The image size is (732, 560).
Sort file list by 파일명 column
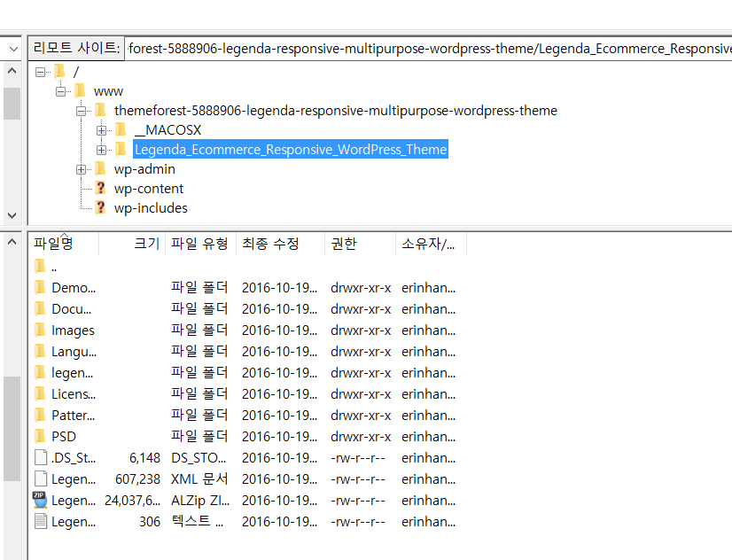[65, 244]
